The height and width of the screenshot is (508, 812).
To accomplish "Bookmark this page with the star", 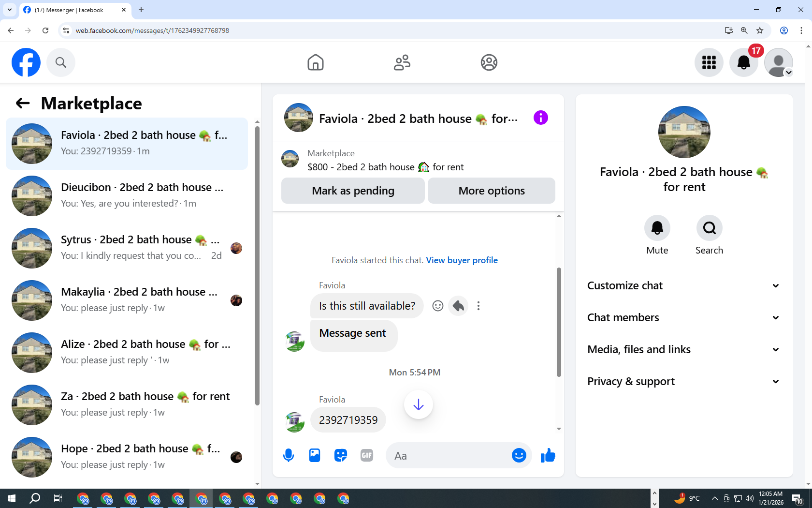I will pyautogui.click(x=760, y=30).
